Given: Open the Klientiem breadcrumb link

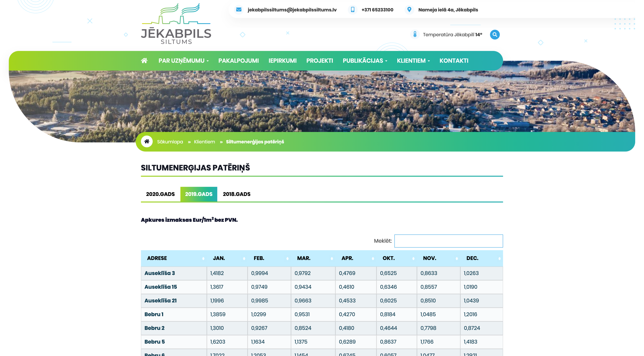Looking at the screenshot, I should pos(204,142).
